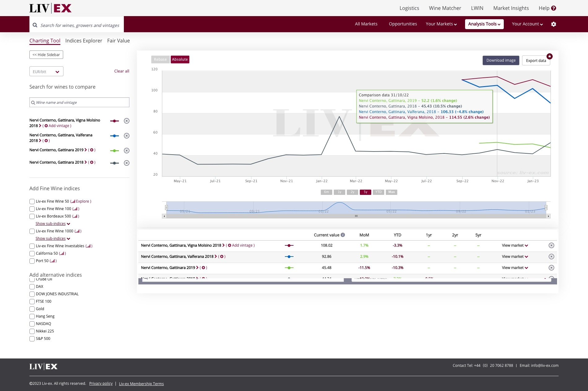Image resolution: width=588 pixels, height=391 pixels.
Task: Open the settings gear icon
Action: click(x=554, y=24)
